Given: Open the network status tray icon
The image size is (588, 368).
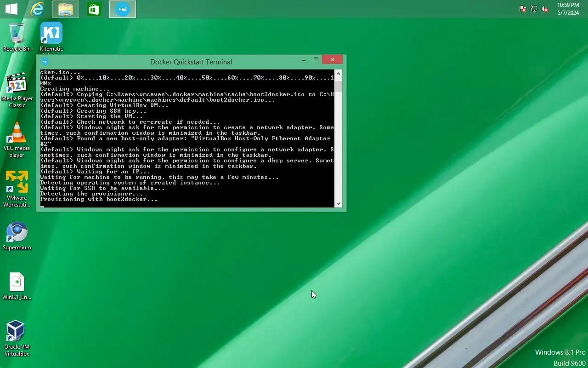Looking at the screenshot, I should point(534,9).
